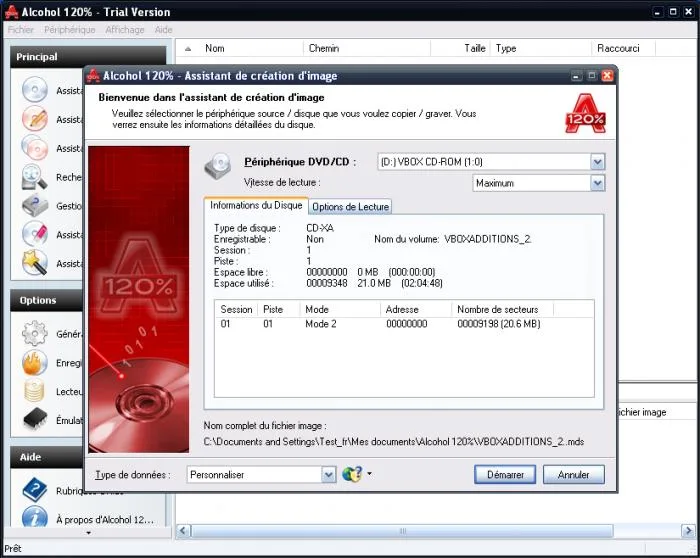This screenshot has height=558, width=700.
Task: Click the Démarrer button
Action: (x=505, y=475)
